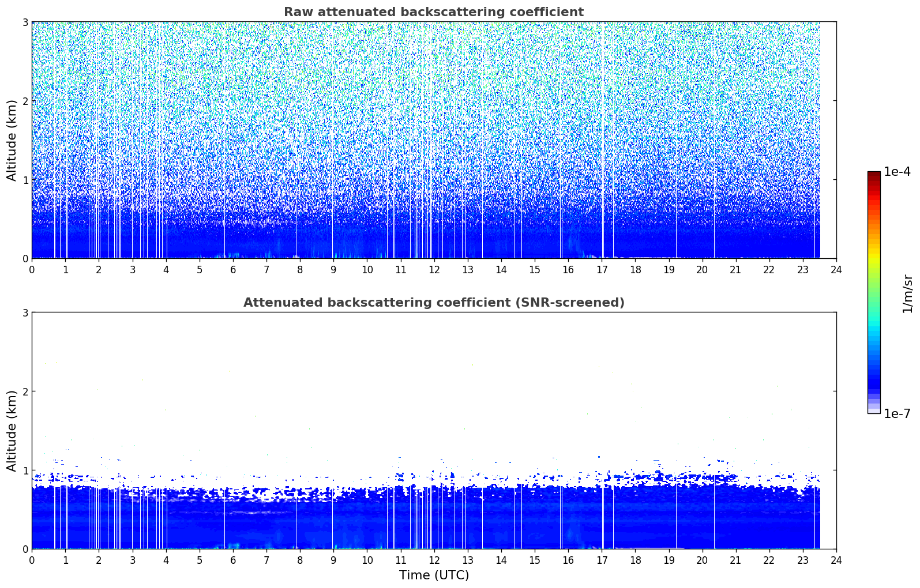Click the dark blue section of colorbar
Screen dimensions: 920x588
coord(874,380)
